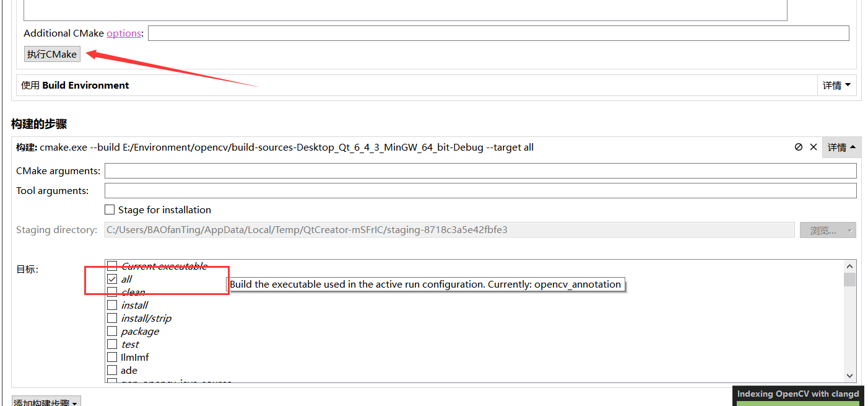Screen dimensions: 868x406
Task: Click the Staging directory path field
Action: point(449,230)
